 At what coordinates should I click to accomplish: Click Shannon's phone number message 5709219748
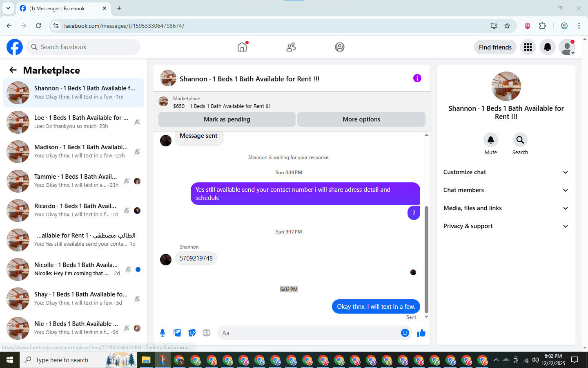196,258
